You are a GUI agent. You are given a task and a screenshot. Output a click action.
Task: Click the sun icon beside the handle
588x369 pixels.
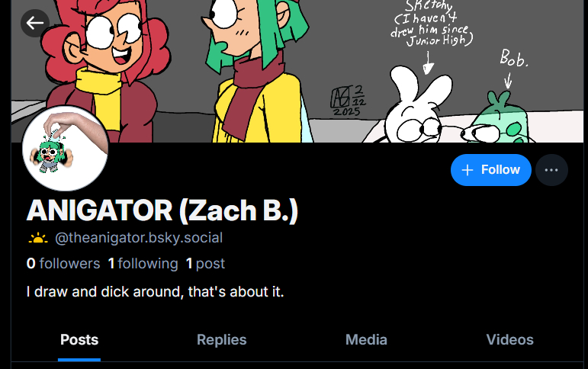point(38,238)
